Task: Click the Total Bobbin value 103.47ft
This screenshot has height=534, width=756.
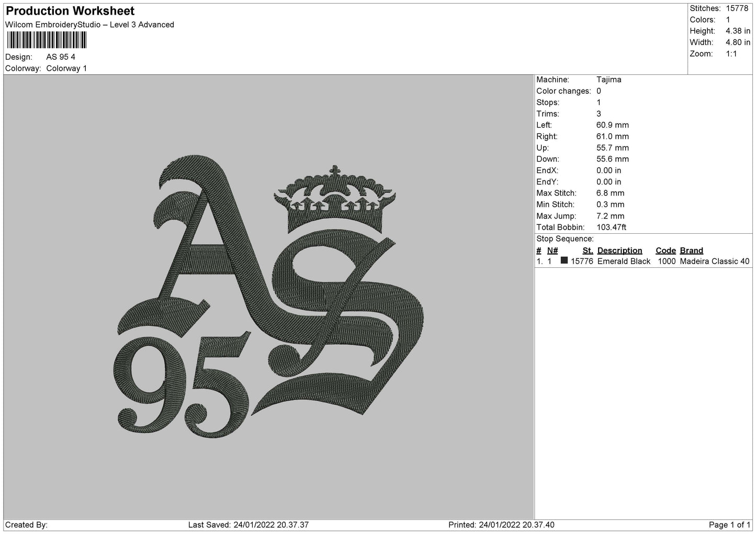Action: [x=612, y=228]
